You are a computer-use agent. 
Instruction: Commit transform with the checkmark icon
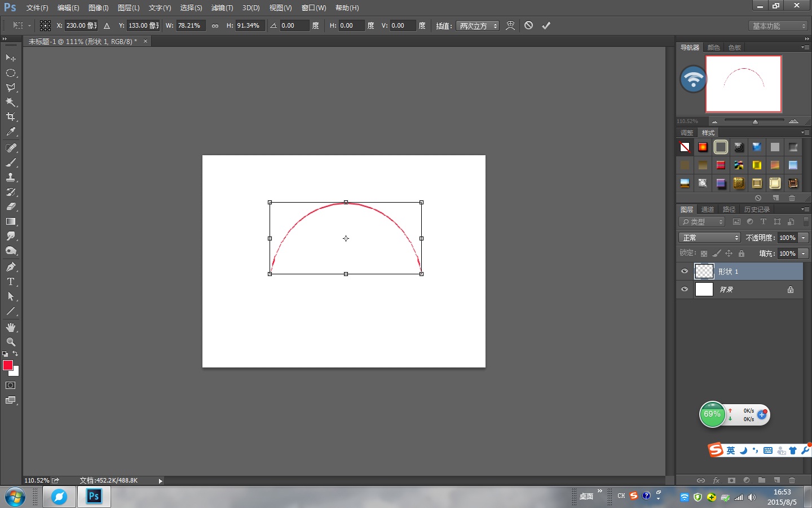pyautogui.click(x=546, y=25)
